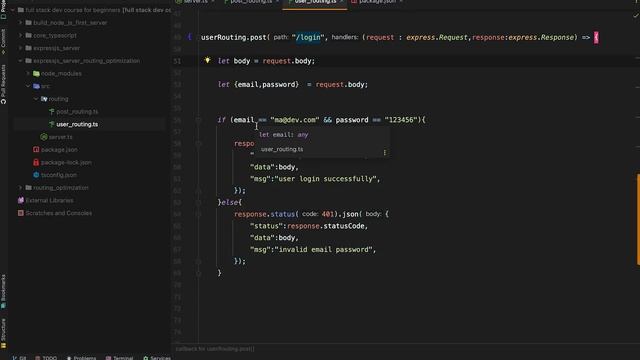Viewport: 640px width, 360px height.
Task: Open the Structure tool window
Action: (3, 333)
